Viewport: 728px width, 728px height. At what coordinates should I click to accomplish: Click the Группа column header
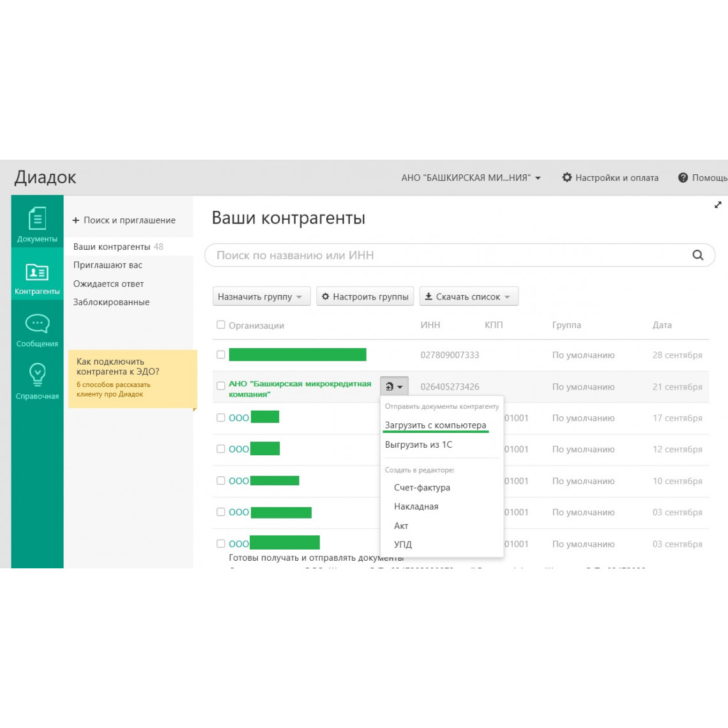(x=566, y=325)
